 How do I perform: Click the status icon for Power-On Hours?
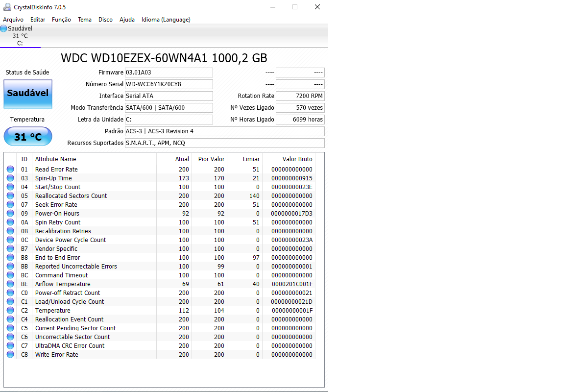coord(10,214)
